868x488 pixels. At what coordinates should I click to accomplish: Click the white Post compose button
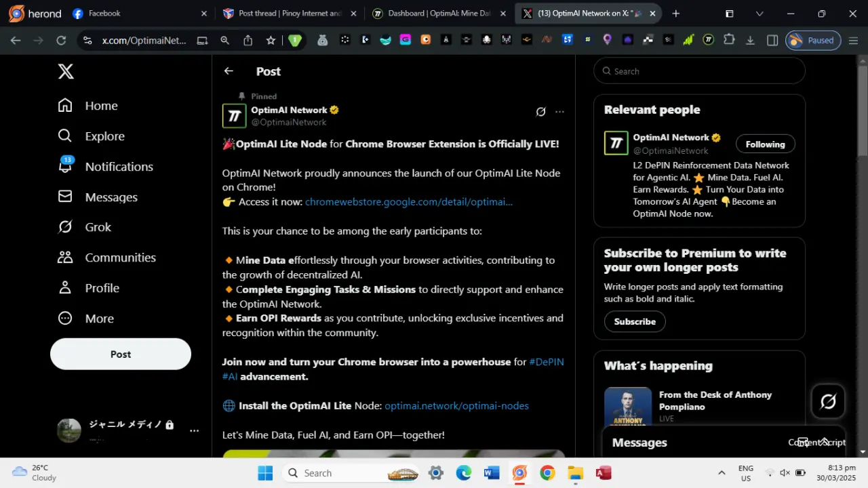click(121, 354)
